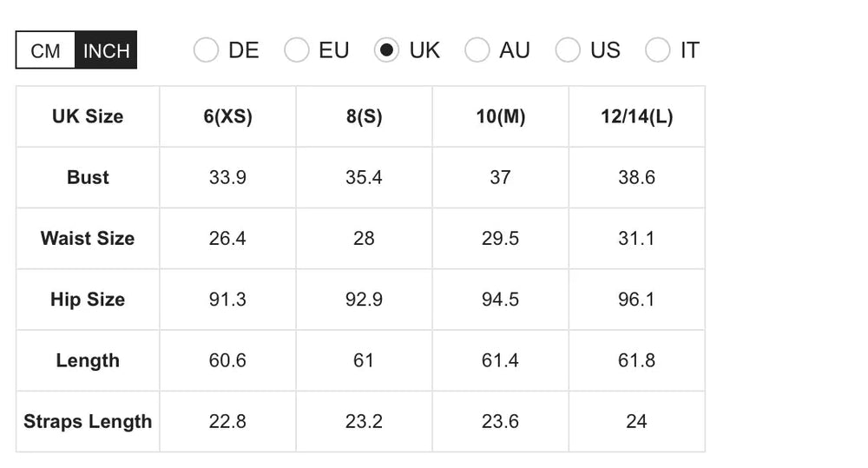Click the Straps Length row label
Image resolution: width=868 pixels, height=468 pixels.
(x=88, y=421)
